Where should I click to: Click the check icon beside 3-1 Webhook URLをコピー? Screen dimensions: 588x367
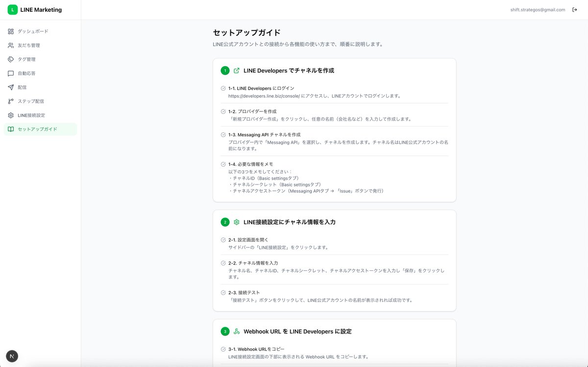[223, 349]
